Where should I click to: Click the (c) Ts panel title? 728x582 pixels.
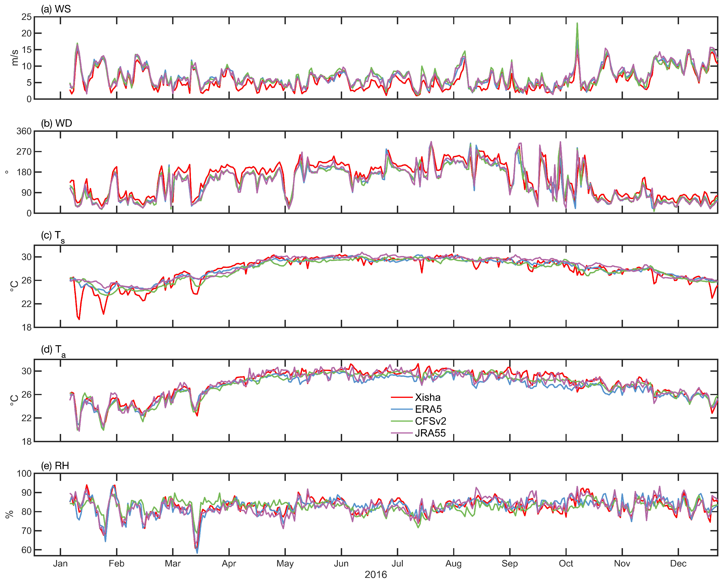pyautogui.click(x=53, y=236)
